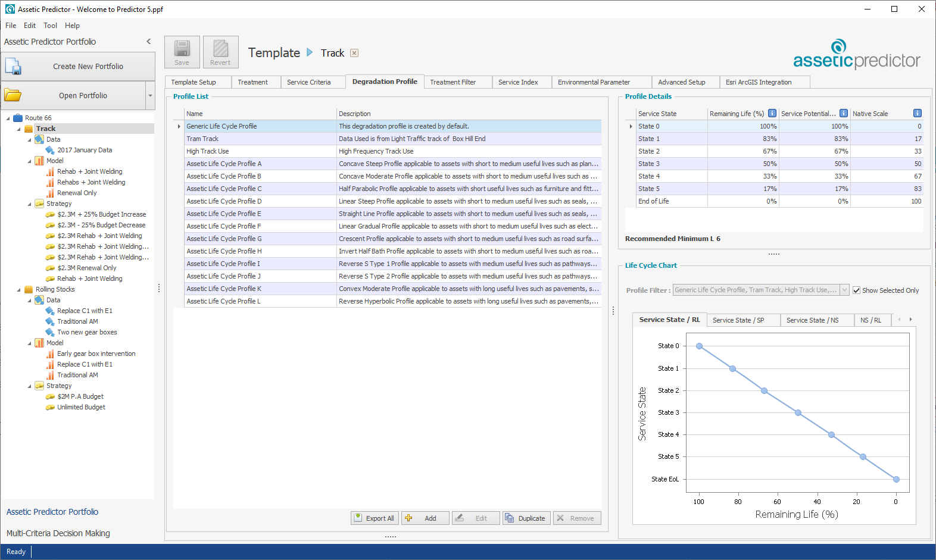
Task: Open the Tool menu
Action: [51, 26]
